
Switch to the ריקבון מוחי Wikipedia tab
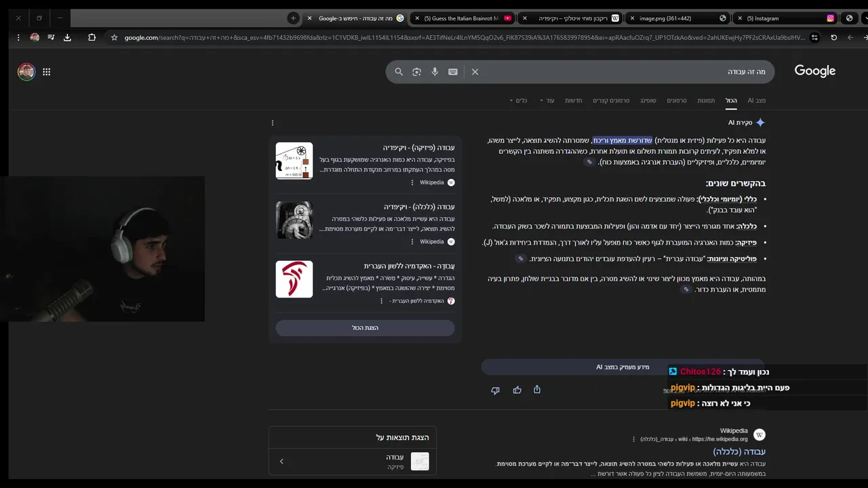point(570,18)
